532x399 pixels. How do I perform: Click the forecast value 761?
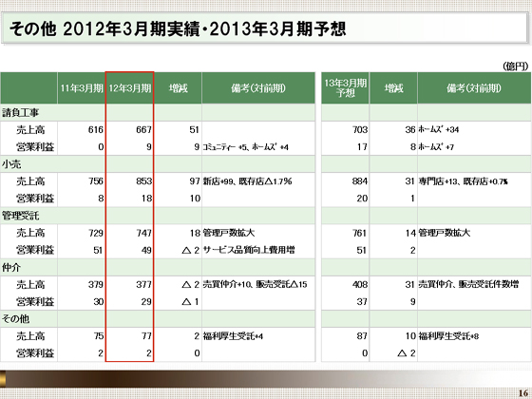click(x=360, y=233)
